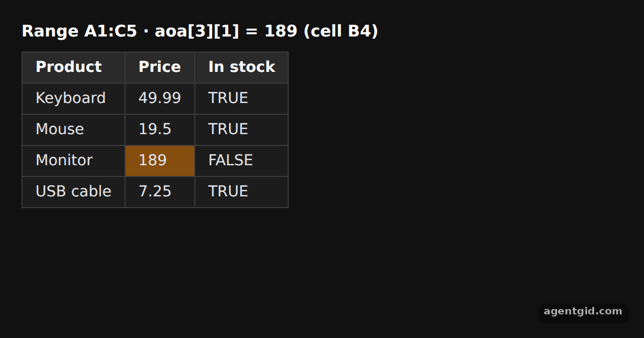Click TRUE in the Mouse row

241,130
